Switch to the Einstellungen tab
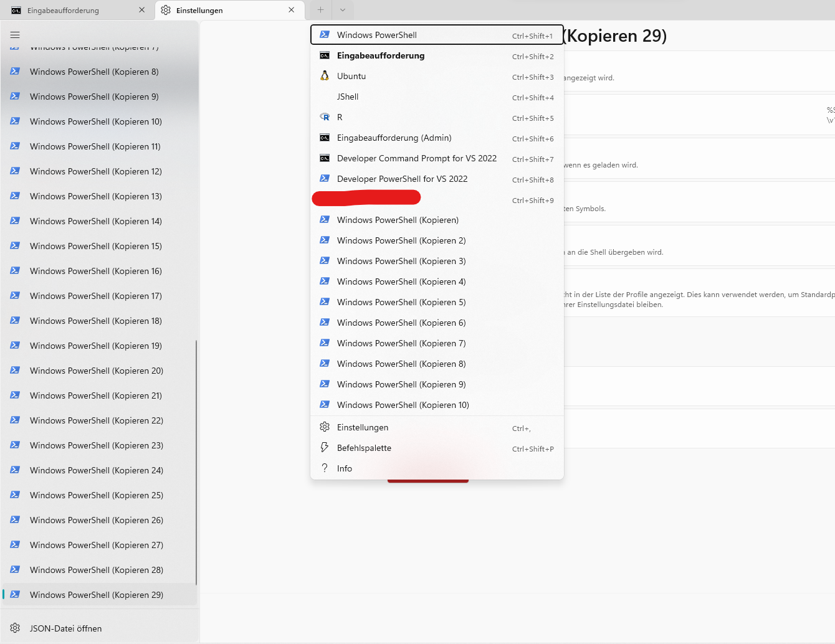The width and height of the screenshot is (835, 644). coord(229,10)
